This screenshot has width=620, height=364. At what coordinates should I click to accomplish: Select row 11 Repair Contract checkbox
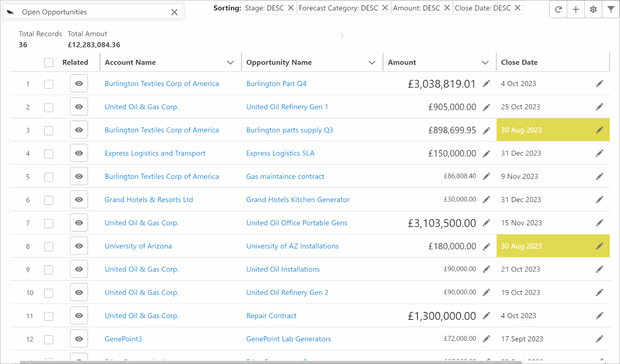[49, 316]
